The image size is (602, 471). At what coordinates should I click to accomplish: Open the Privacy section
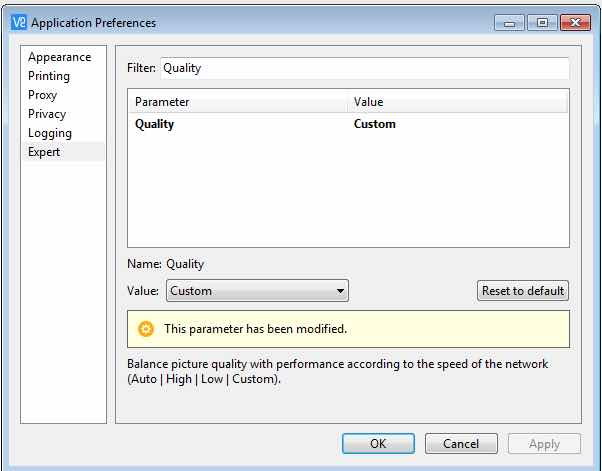pos(47,114)
